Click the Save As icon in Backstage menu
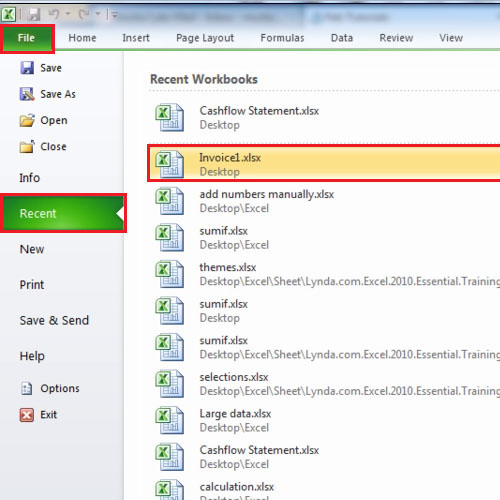 (27, 94)
